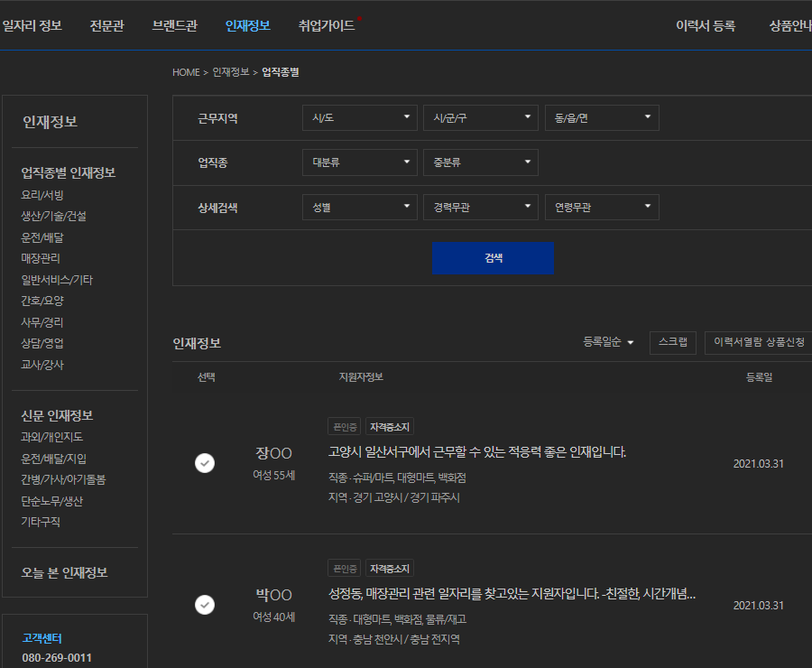812x668 pixels.
Task: Toggle the selection checkmark for 장OO
Action: click(205, 463)
